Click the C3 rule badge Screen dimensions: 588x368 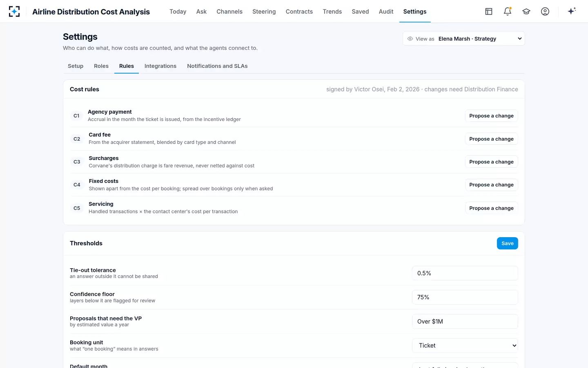[77, 162]
